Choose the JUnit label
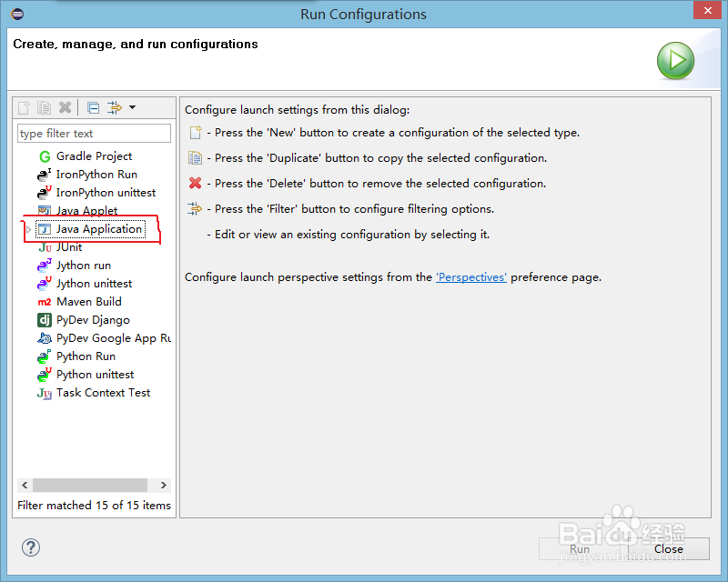The width and height of the screenshot is (728, 582). [69, 247]
